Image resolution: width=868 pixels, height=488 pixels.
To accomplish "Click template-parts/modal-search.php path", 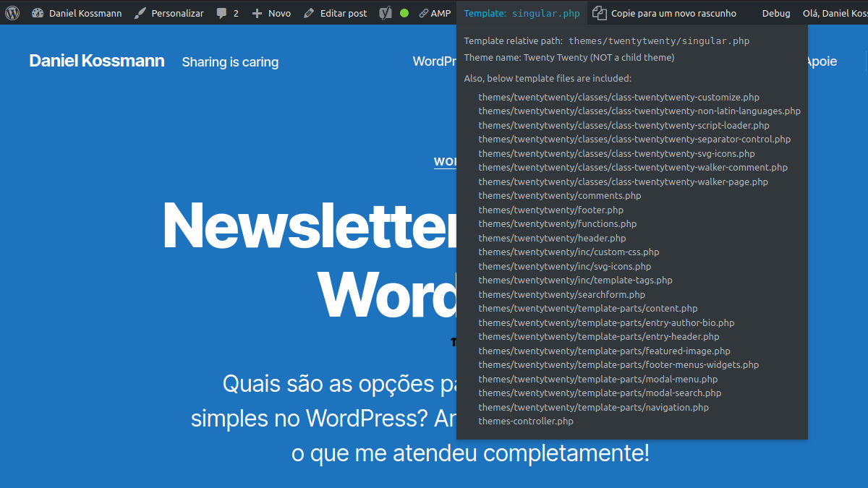I will (600, 393).
